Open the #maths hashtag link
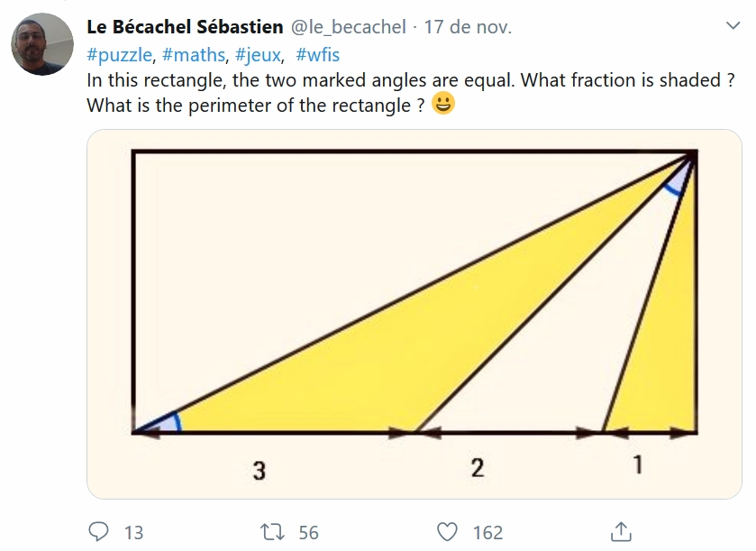 pyautogui.click(x=194, y=55)
